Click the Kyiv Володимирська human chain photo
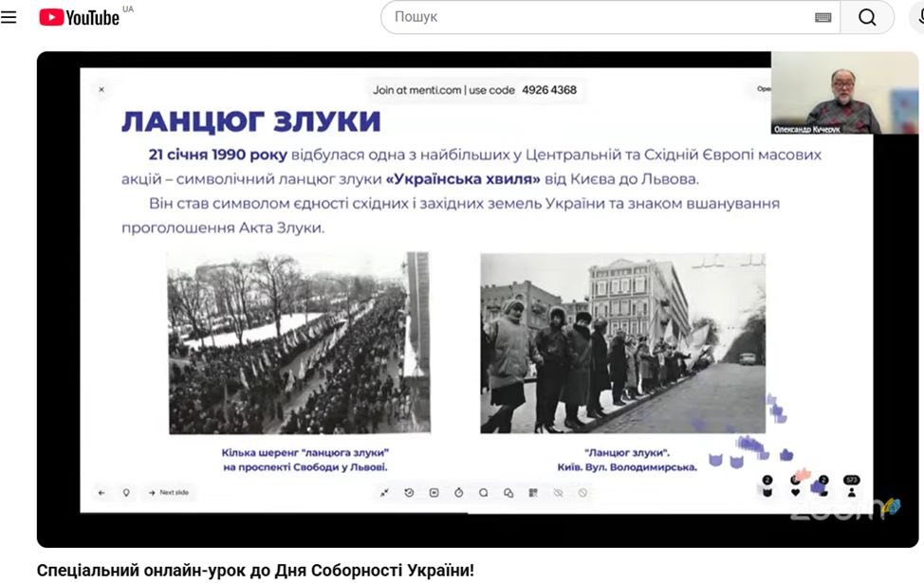Screen dimensions: 924x583 click(x=623, y=343)
